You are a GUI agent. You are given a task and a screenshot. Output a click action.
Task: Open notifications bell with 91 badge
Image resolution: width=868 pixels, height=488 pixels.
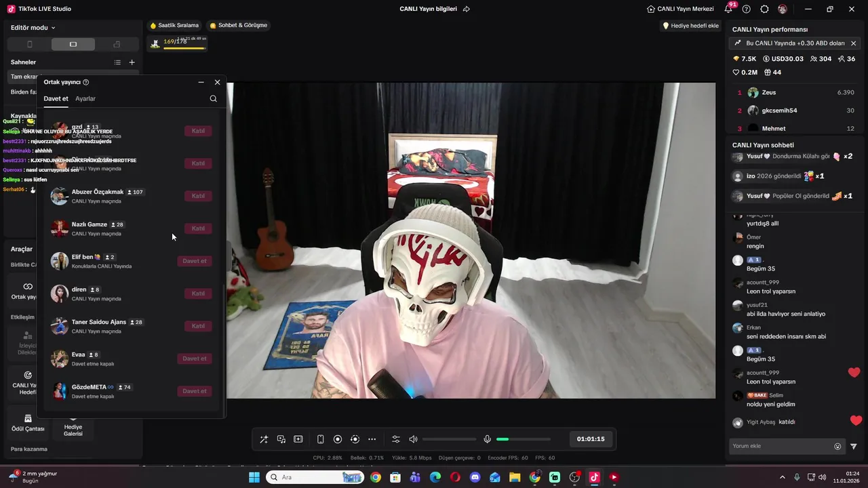[729, 9]
